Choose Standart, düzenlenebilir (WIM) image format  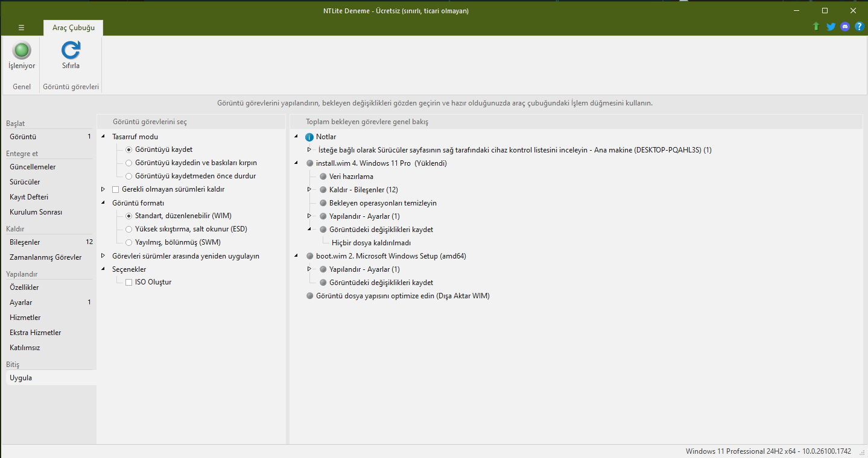(129, 216)
